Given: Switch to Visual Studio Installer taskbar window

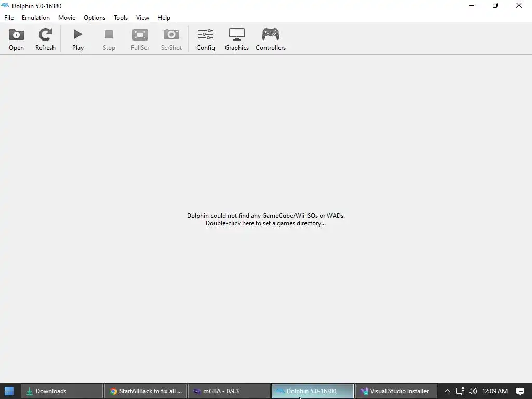Looking at the screenshot, I should 396,391.
